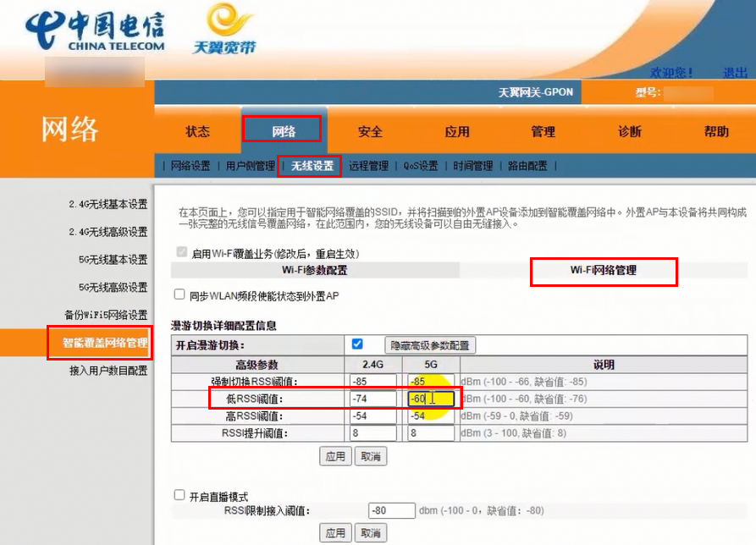Click the 隐藏高级参数配置 button

(430, 345)
